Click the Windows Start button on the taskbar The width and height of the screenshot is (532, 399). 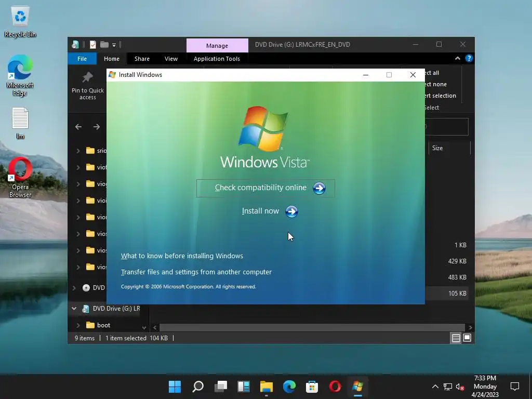pos(175,387)
